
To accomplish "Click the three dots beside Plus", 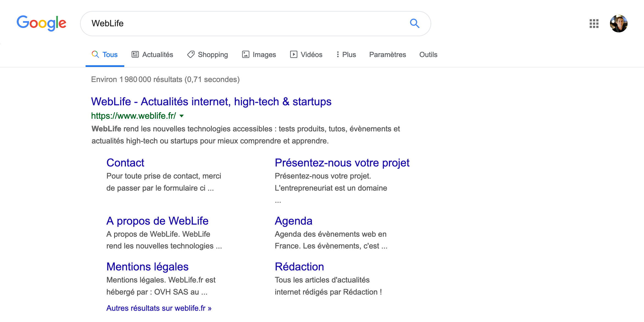I will pyautogui.click(x=338, y=54).
